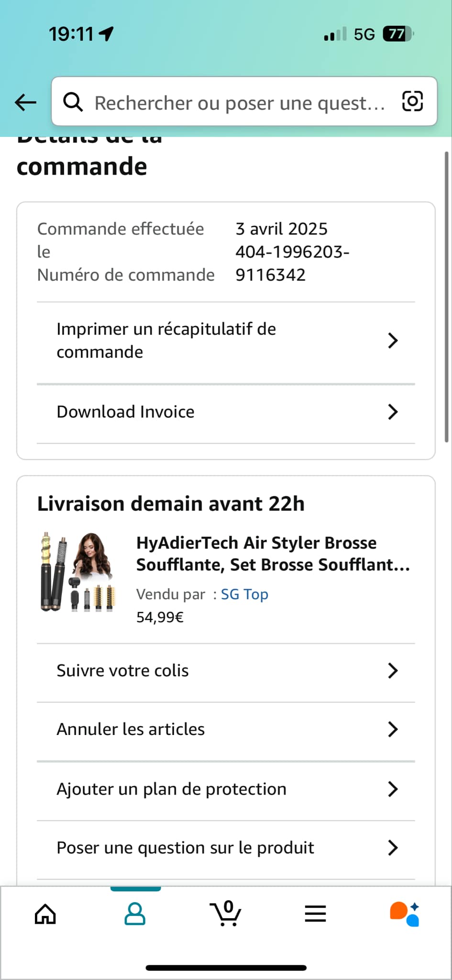Tap the search magnifier icon
Screen dimensions: 452x980
(73, 101)
